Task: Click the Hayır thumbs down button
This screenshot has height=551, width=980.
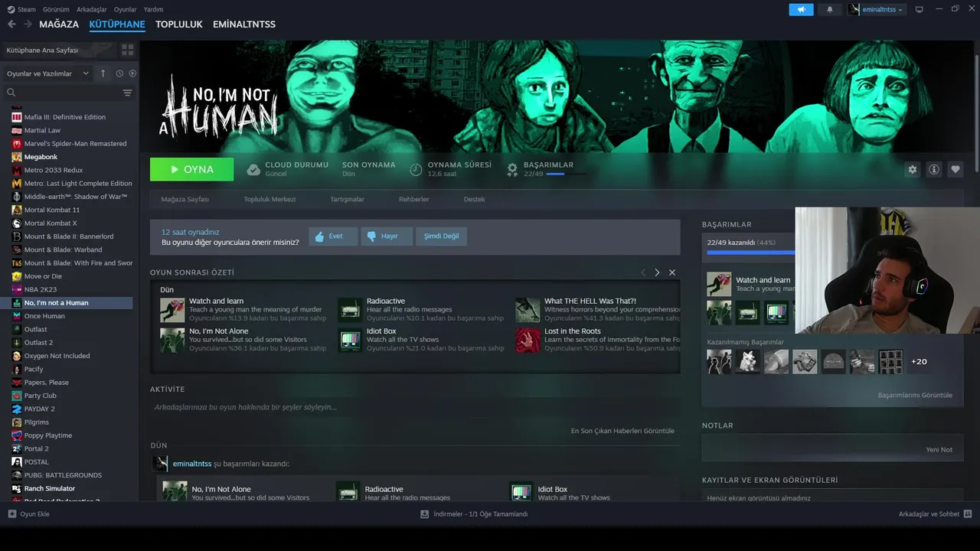Action: point(387,236)
